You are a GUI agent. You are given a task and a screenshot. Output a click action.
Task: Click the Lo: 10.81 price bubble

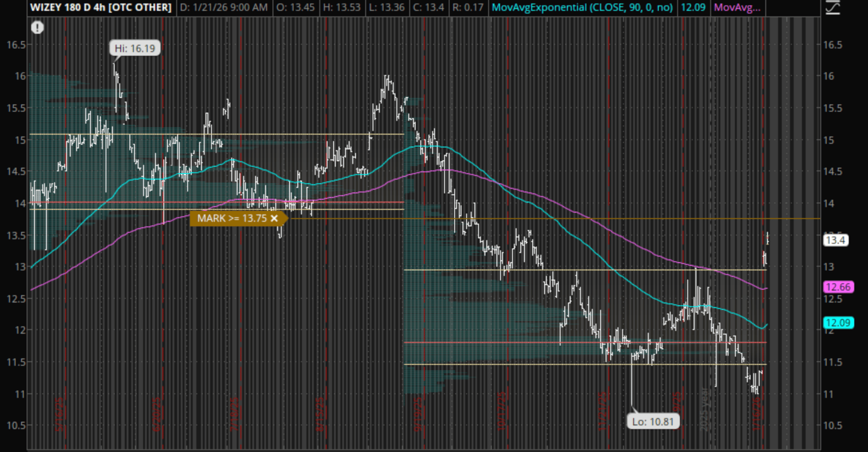[x=653, y=422]
